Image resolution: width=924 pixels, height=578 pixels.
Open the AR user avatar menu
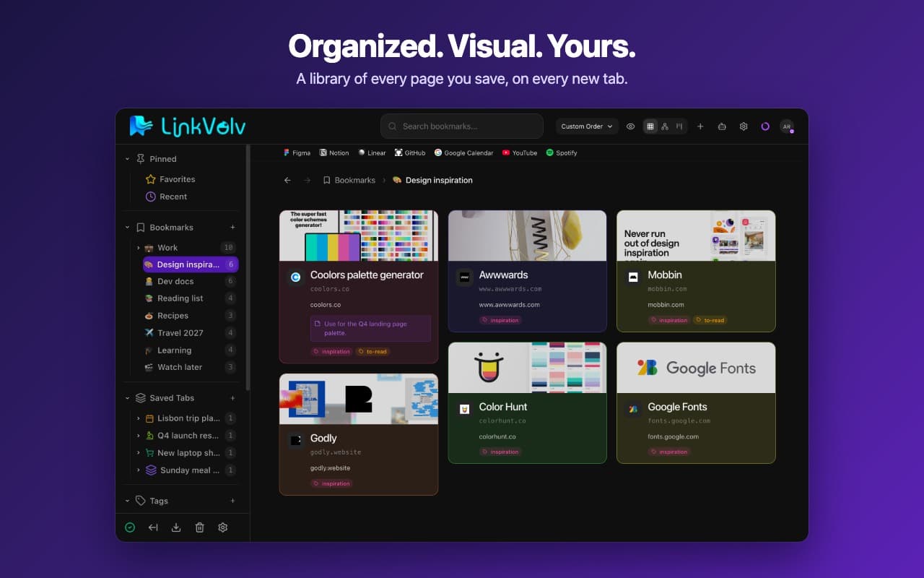[787, 126]
